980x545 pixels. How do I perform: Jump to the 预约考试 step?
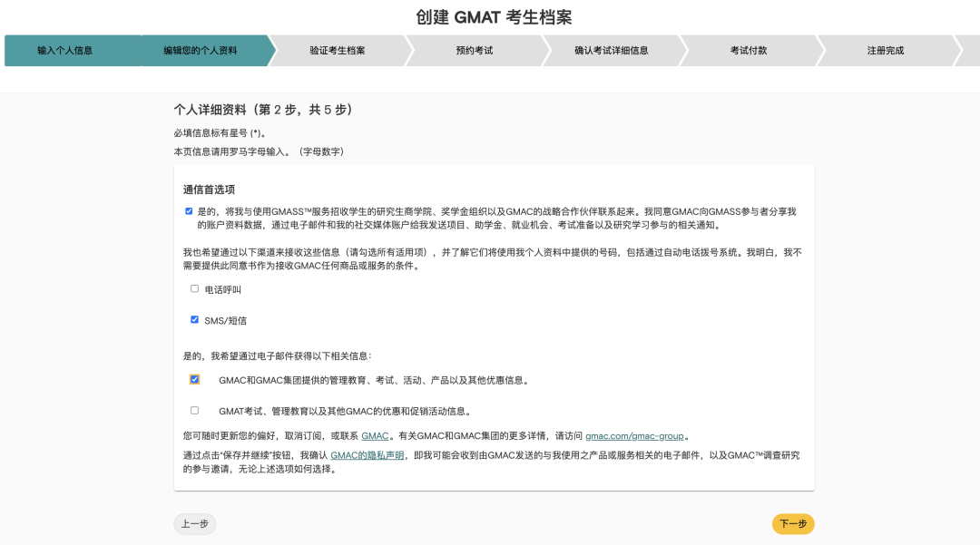click(474, 51)
